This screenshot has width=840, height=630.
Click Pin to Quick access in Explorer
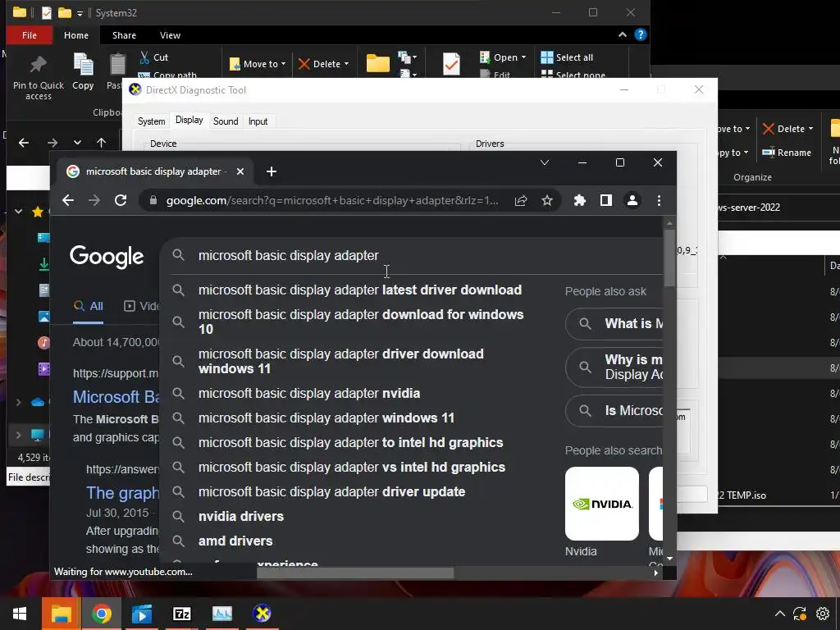tap(38, 78)
